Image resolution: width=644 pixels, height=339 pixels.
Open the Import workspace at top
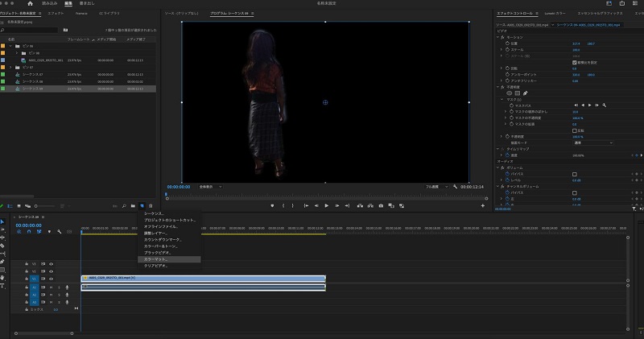click(50, 3)
